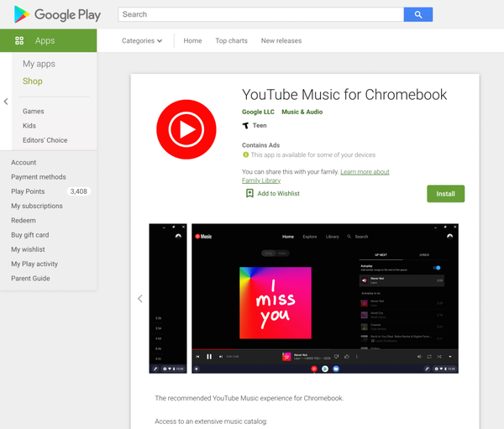
Task: Open the large 'I miss you' screenshot
Action: pos(325,299)
